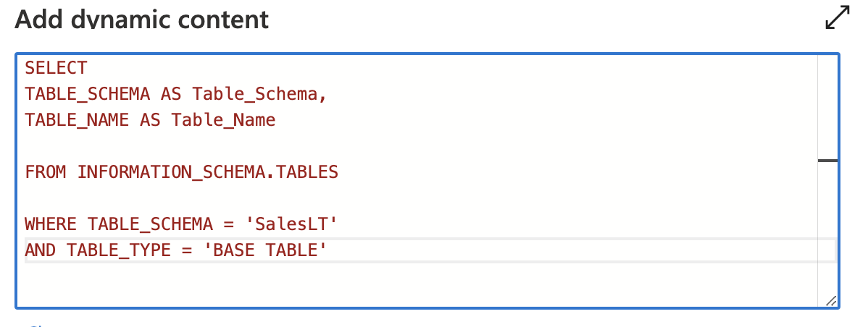Place cursor on the SELECT keyword

(x=56, y=69)
